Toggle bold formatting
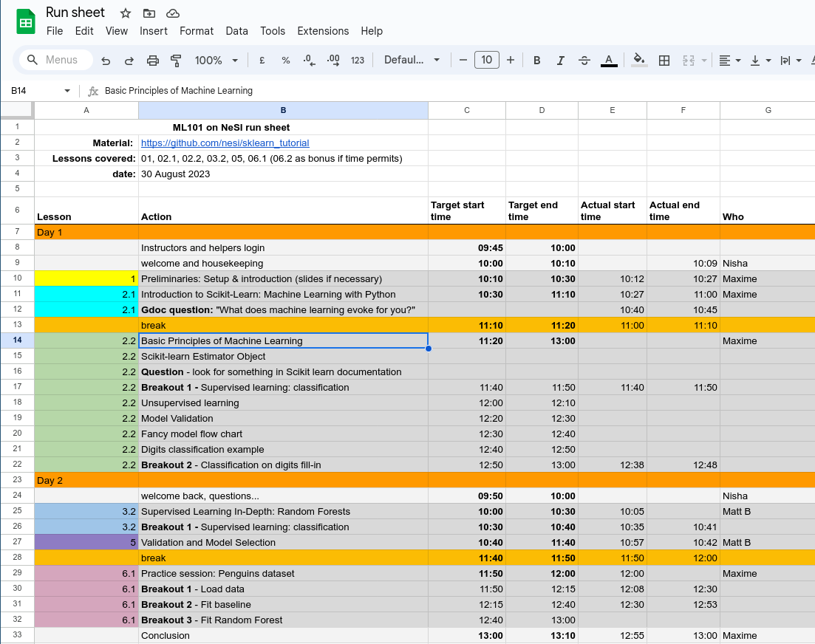815x644 pixels. point(537,61)
